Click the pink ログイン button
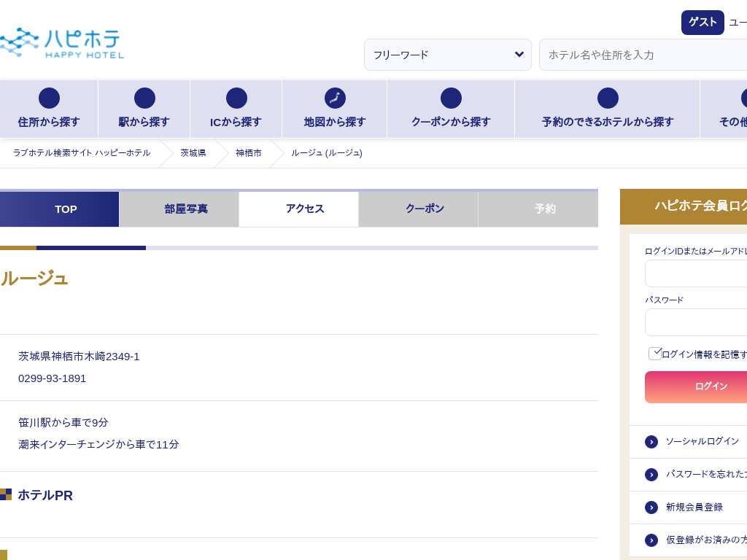Screen dimensions: 747x560 (x=696, y=387)
